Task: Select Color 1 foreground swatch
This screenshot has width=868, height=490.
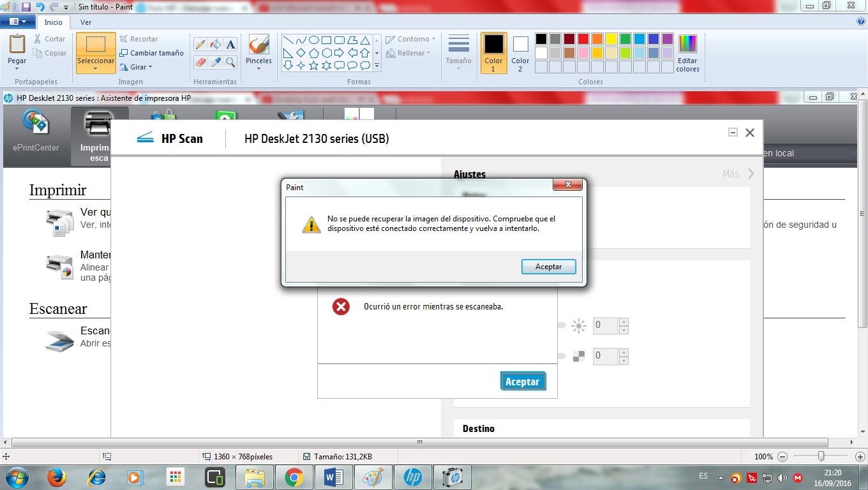Action: click(493, 53)
